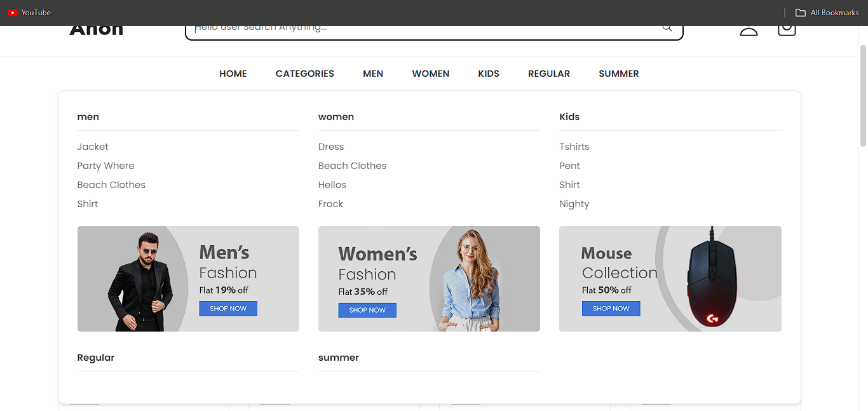Open the KIDS menu item
Image resolution: width=868 pixels, height=411 pixels.
click(489, 74)
